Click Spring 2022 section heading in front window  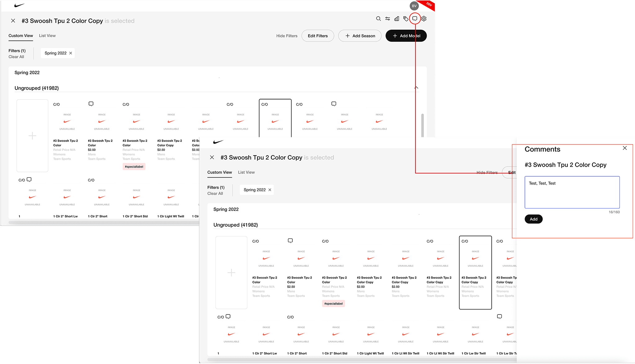click(226, 209)
